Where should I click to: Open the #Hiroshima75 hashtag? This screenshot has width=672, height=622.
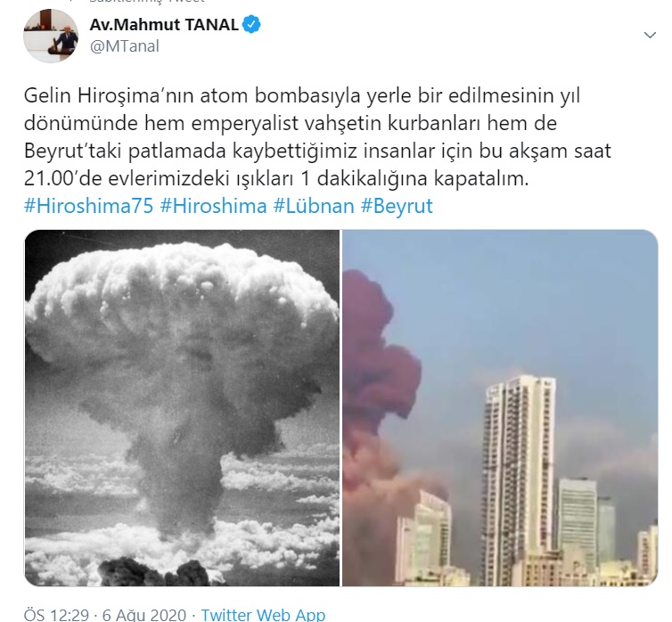88,206
